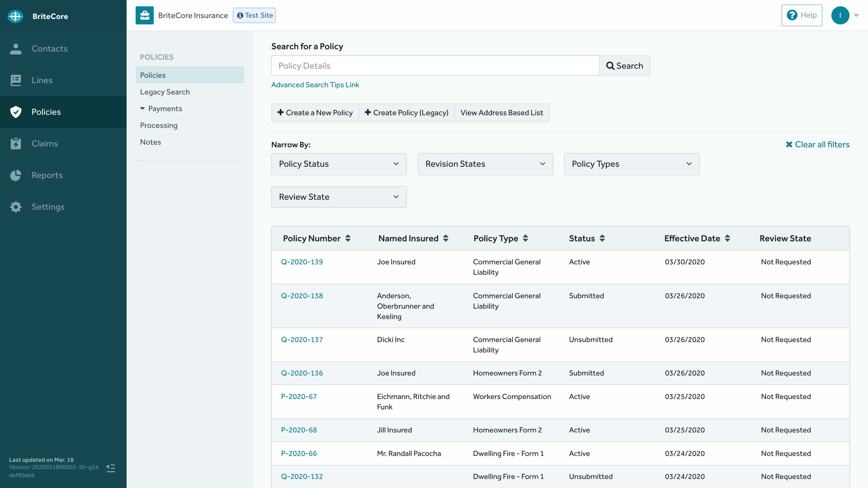
Task: Click the BriteCore logo icon
Action: [x=16, y=16]
